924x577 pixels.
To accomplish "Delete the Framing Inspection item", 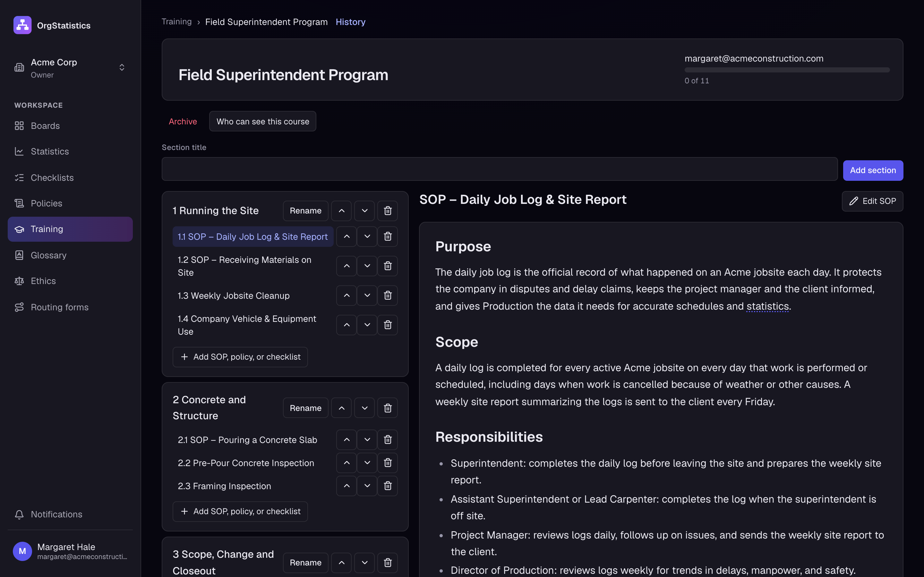I will coord(388,486).
